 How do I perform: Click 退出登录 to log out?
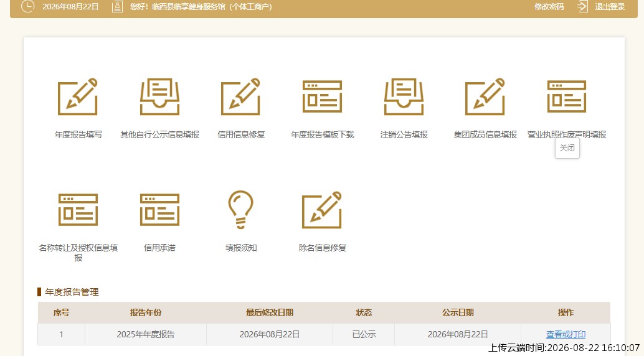click(x=610, y=7)
